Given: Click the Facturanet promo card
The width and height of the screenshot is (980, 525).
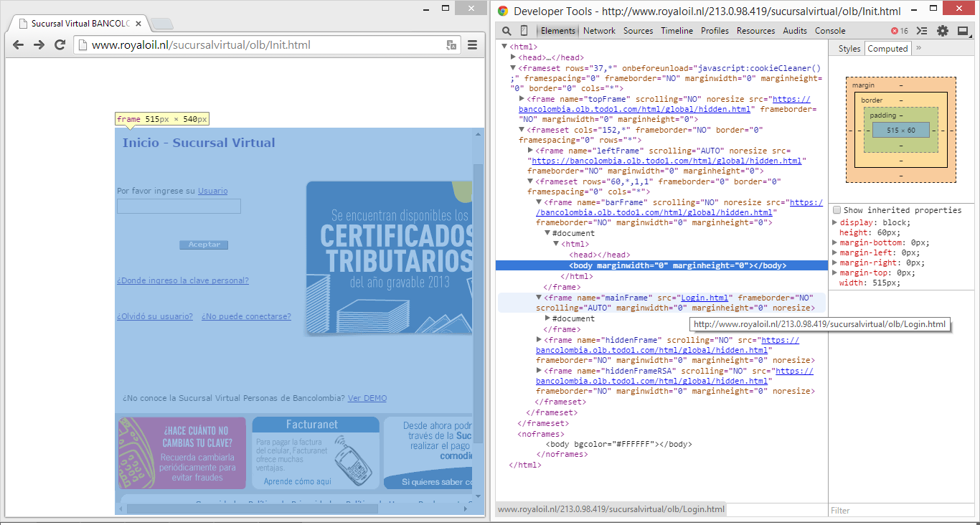Looking at the screenshot, I should tap(316, 453).
